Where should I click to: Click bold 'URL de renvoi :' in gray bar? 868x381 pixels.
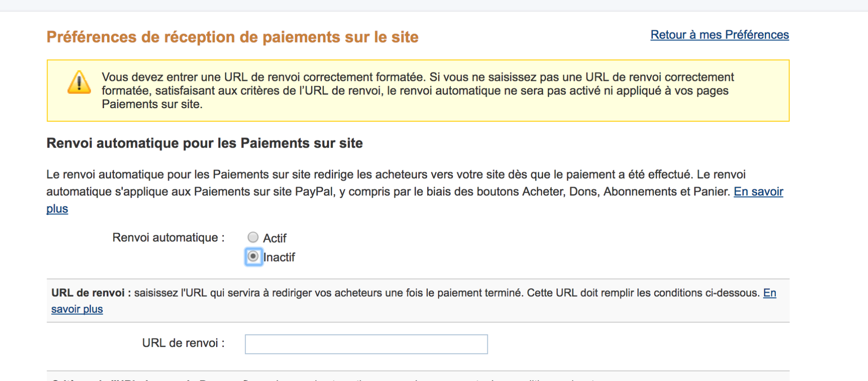pos(91,293)
